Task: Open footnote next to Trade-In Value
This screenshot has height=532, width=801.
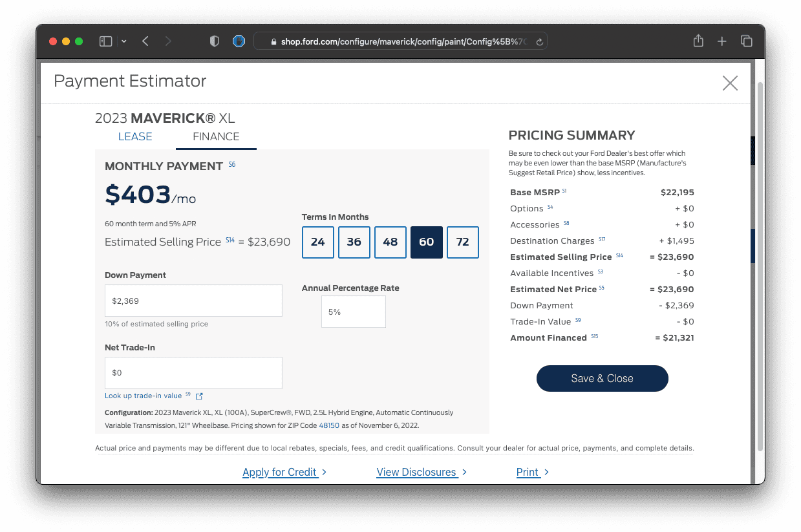Action: 578,320
